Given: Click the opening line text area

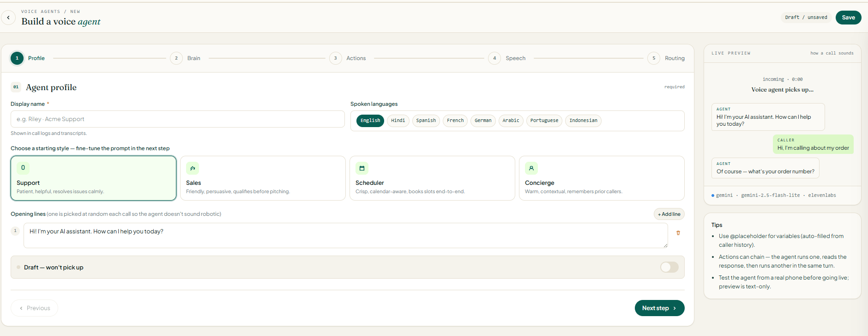Looking at the screenshot, I should (346, 236).
